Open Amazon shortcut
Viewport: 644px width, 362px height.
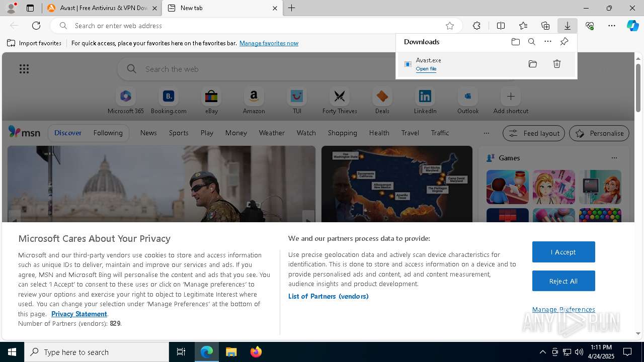click(x=254, y=101)
